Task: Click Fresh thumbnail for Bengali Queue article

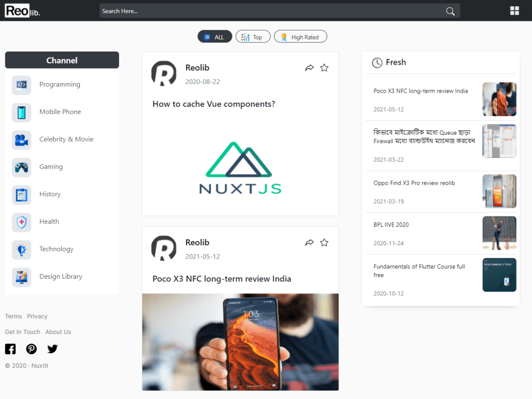Action: (500, 141)
